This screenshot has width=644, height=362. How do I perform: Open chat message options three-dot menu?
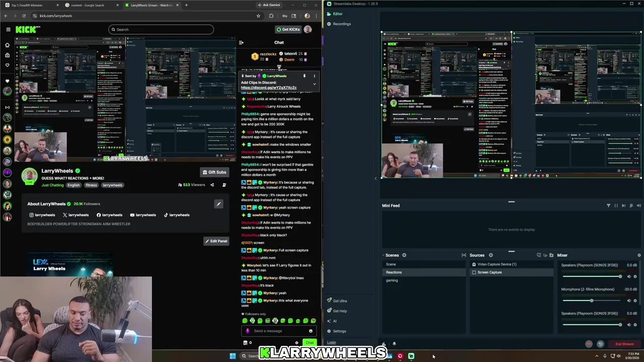point(314,76)
